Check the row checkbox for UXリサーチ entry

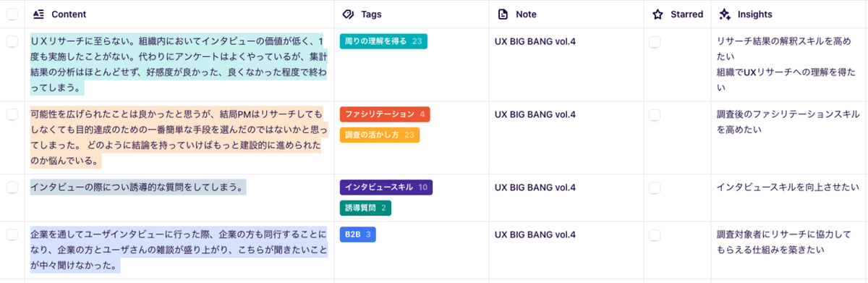click(12, 42)
